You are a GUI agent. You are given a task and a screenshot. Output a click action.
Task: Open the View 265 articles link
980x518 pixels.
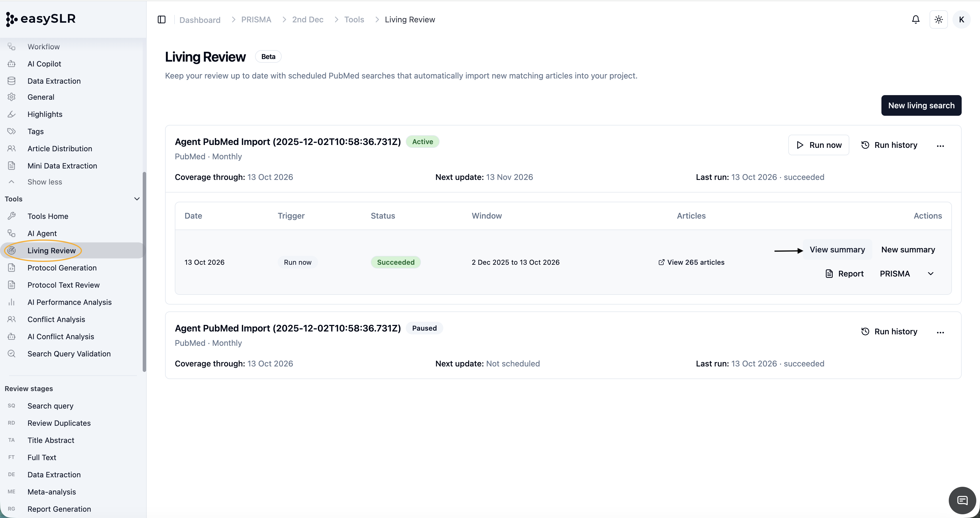tap(691, 262)
